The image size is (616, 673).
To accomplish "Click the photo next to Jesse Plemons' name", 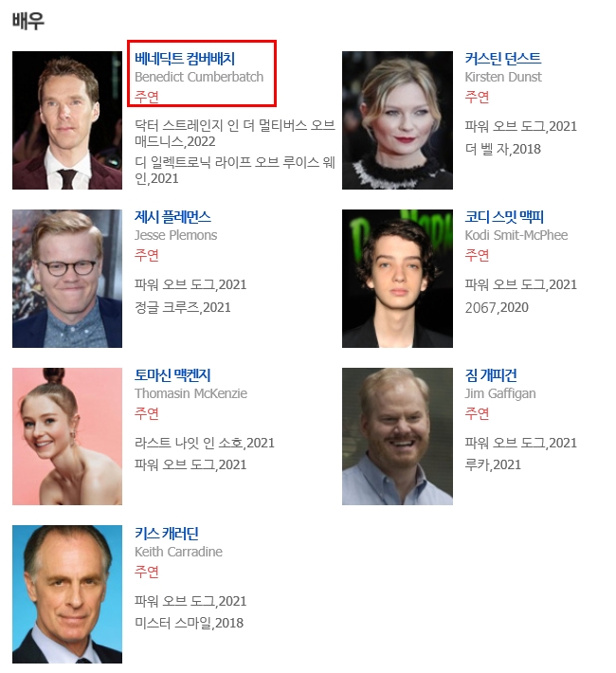I will (67, 279).
